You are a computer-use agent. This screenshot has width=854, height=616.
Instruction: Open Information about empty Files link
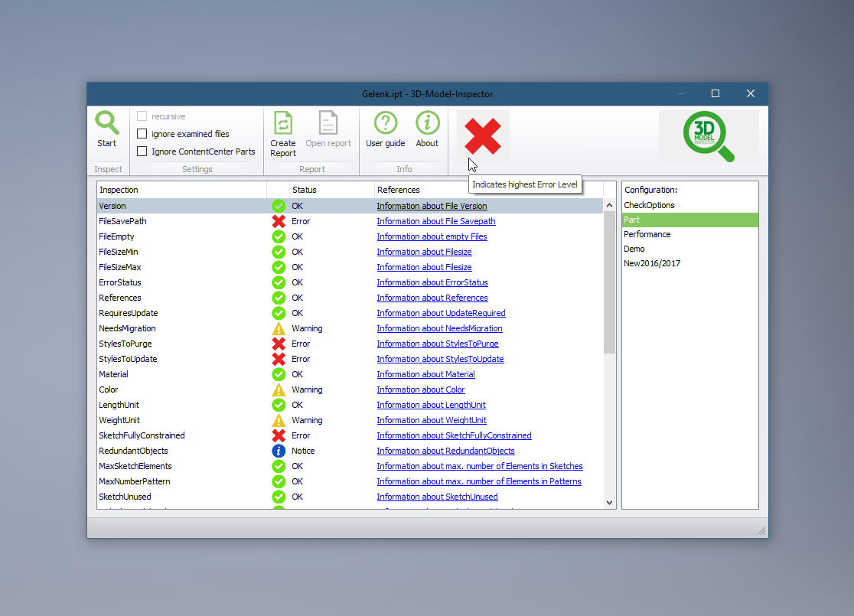(432, 236)
